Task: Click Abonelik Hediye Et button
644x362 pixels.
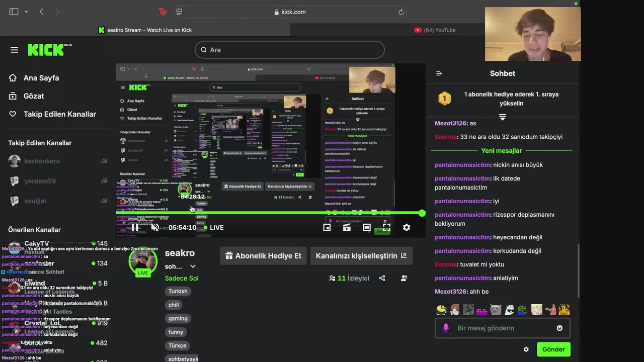Action: coord(263,255)
